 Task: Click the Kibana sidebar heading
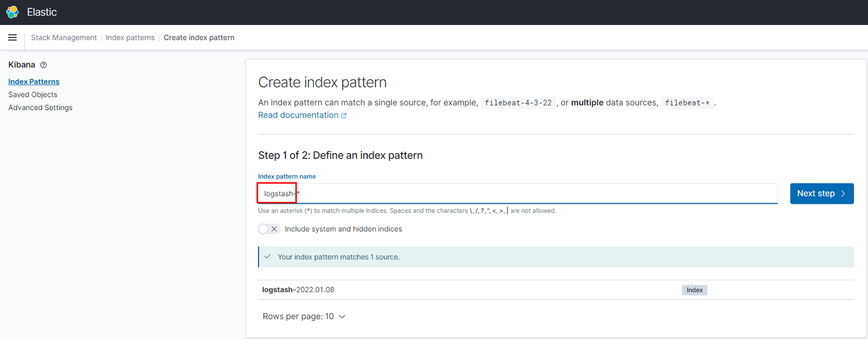(22, 65)
